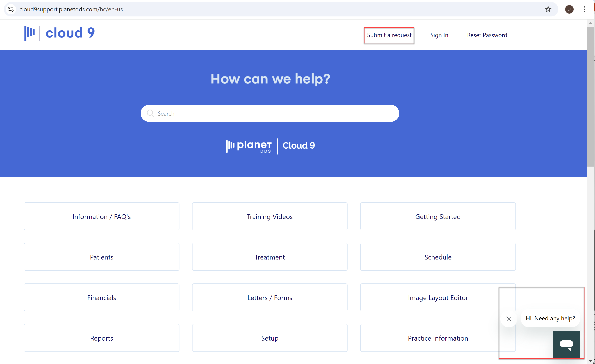The width and height of the screenshot is (595, 364).
Task: Click the address bar URL
Action: [x=71, y=9]
